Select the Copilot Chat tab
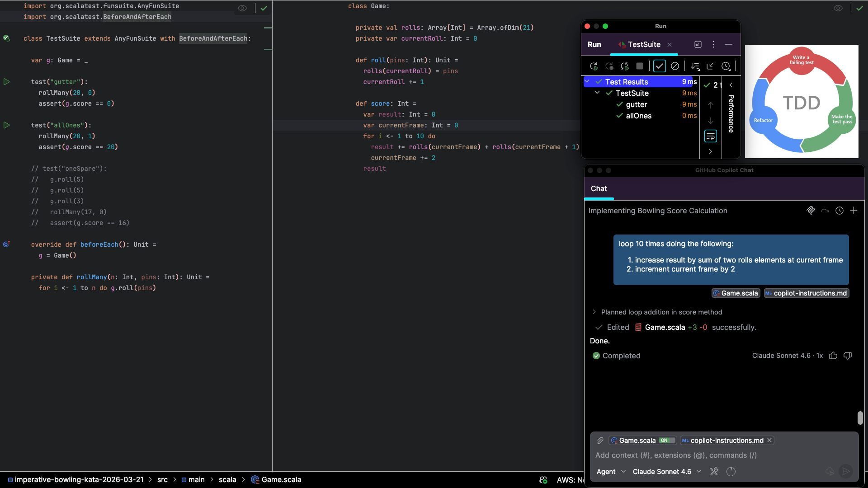868x488 pixels. pyautogui.click(x=599, y=189)
